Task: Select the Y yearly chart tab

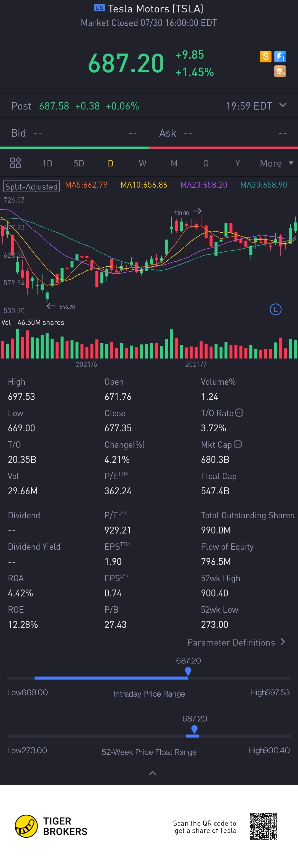Action: click(x=238, y=163)
